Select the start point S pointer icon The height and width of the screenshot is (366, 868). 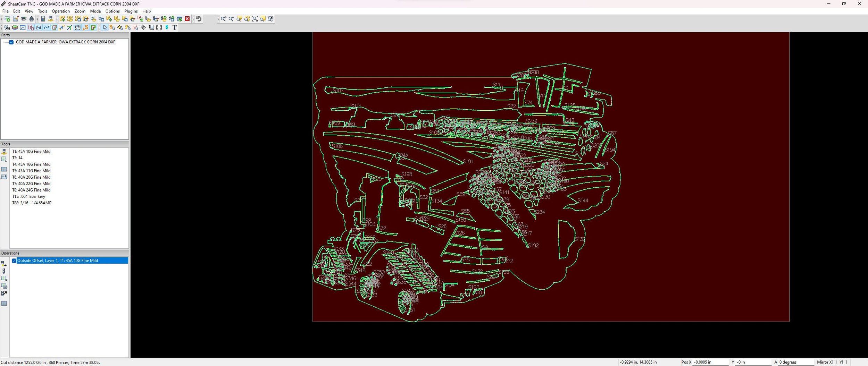112,27
